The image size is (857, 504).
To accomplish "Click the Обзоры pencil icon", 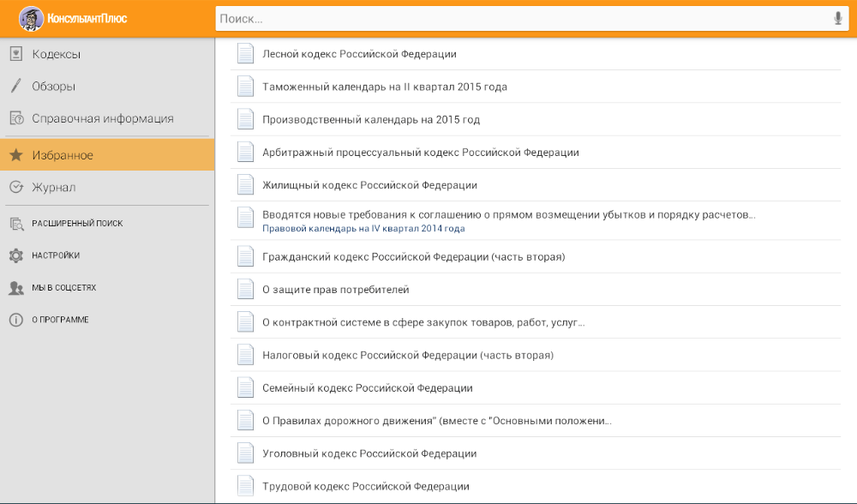I will (x=15, y=86).
